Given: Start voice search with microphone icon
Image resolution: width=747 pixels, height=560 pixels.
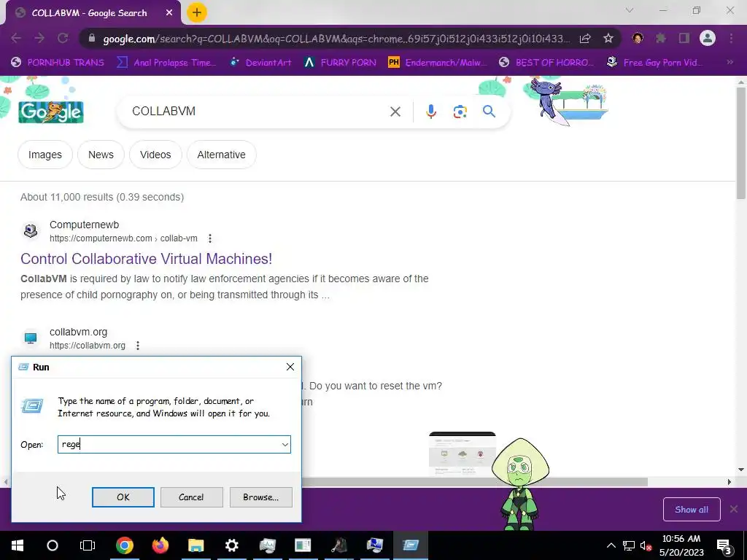Looking at the screenshot, I should pos(430,112).
